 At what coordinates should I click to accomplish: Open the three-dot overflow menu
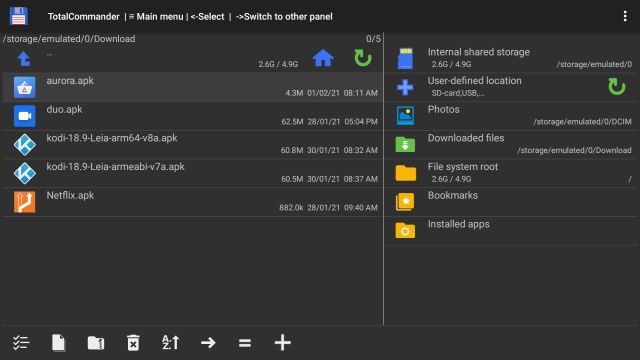(625, 16)
